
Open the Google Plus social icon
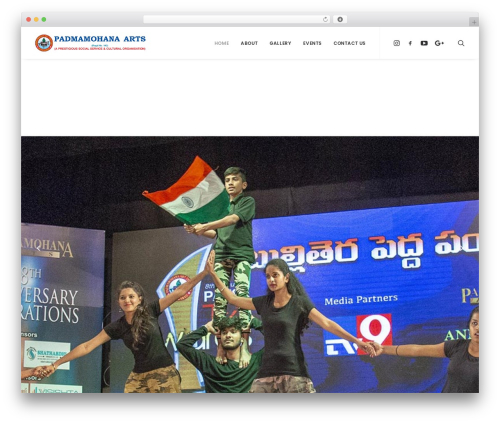point(439,43)
